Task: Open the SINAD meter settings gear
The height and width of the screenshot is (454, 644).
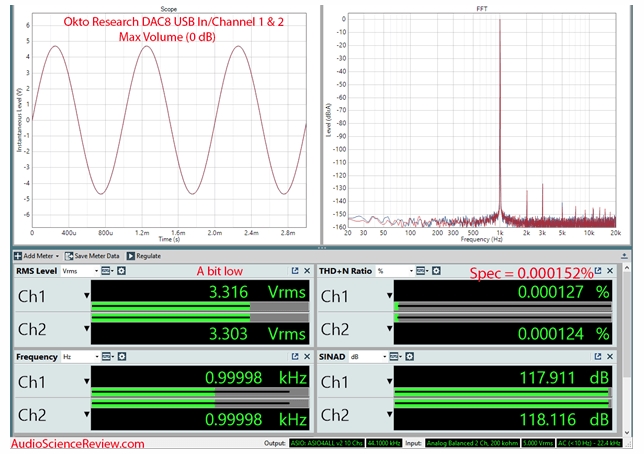Action: pos(409,357)
